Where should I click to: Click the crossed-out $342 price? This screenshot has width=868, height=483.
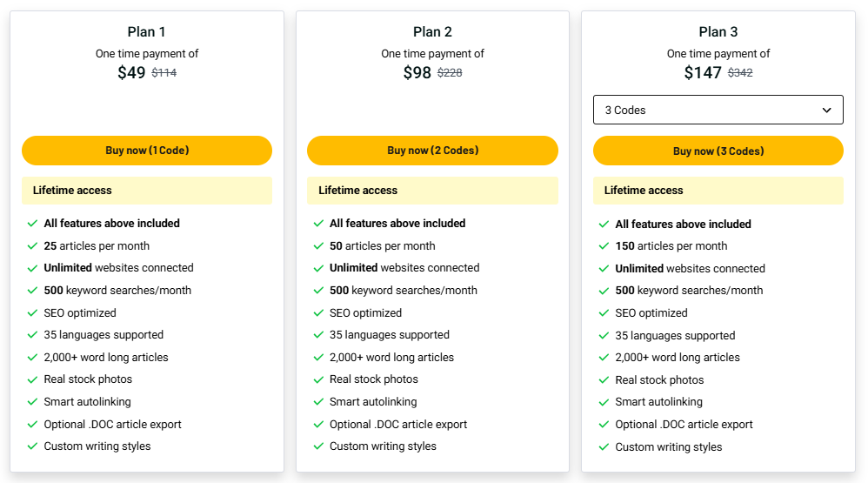coord(740,73)
